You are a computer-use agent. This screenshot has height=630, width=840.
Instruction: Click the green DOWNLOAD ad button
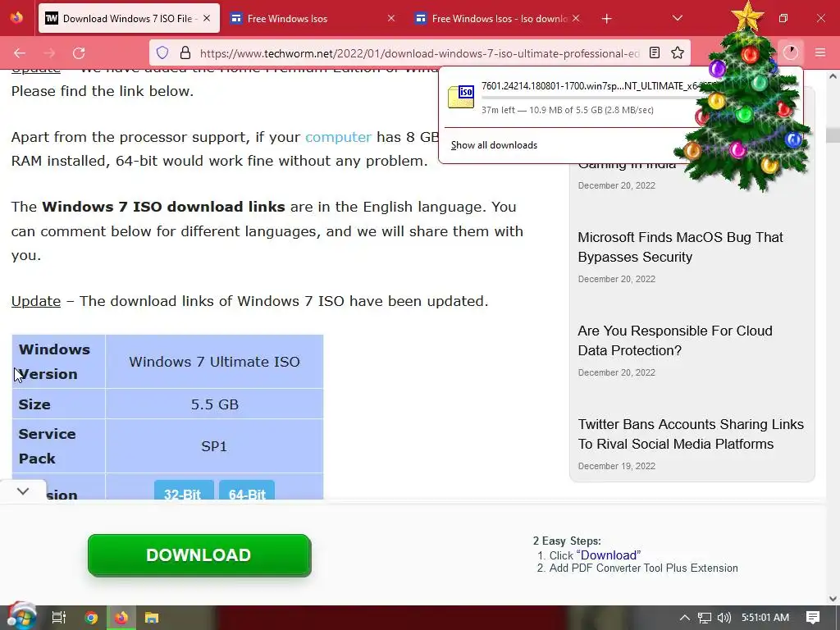click(x=199, y=555)
